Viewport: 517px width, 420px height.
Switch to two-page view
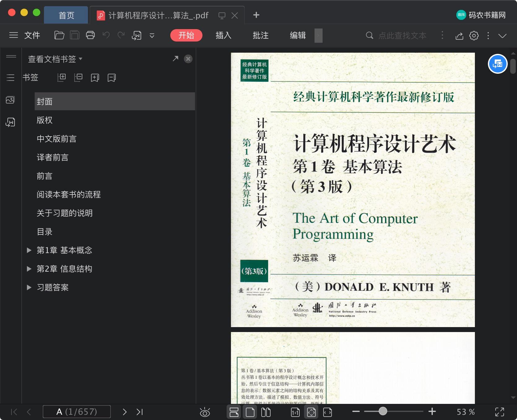(266, 412)
